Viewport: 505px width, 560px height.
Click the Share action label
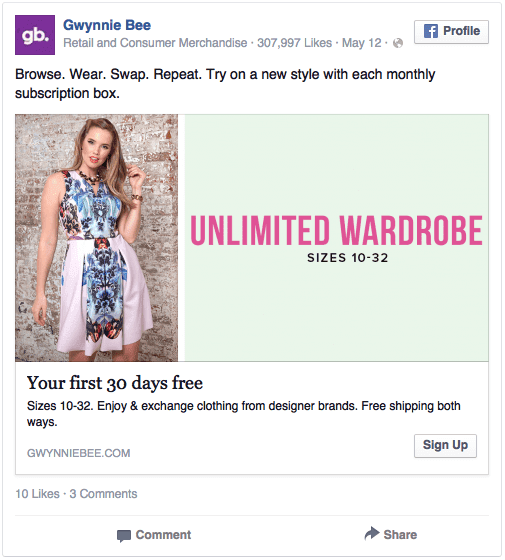click(400, 535)
